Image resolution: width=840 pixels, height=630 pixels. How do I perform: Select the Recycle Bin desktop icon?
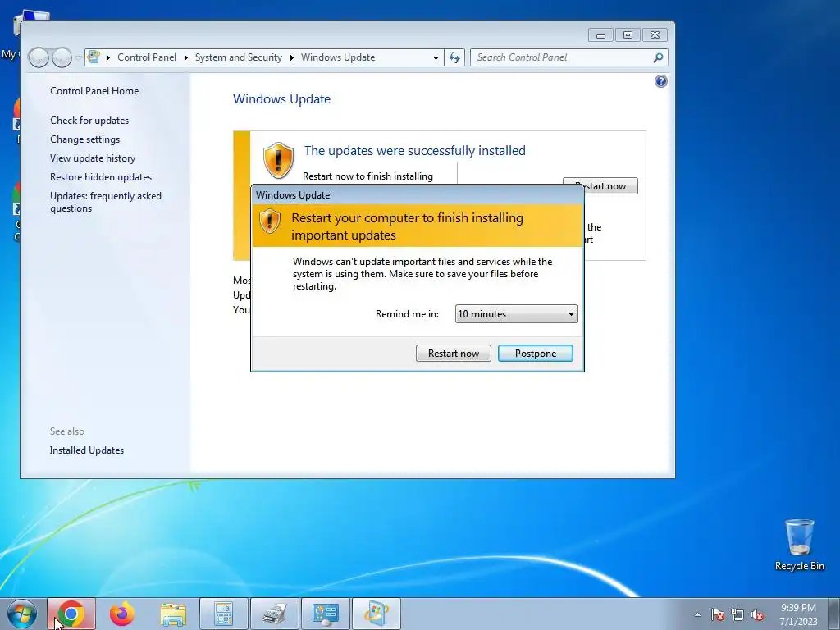click(799, 545)
